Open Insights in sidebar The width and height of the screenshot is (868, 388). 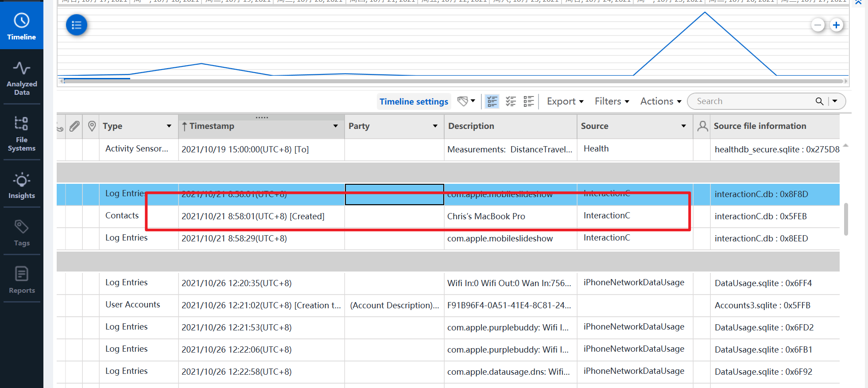[21, 186]
